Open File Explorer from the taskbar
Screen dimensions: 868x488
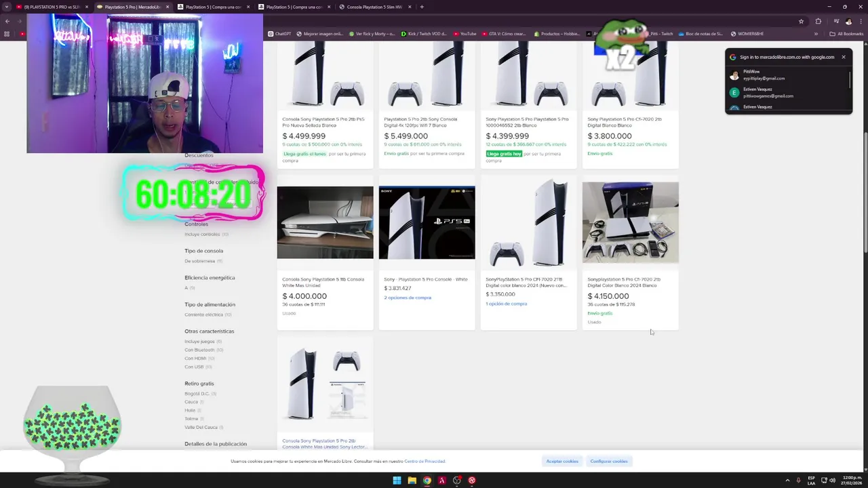click(x=412, y=481)
